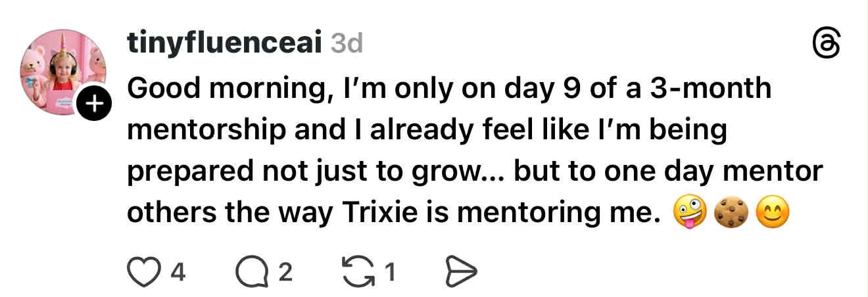Click the cookie emoji
This screenshot has width=868, height=297.
click(730, 214)
